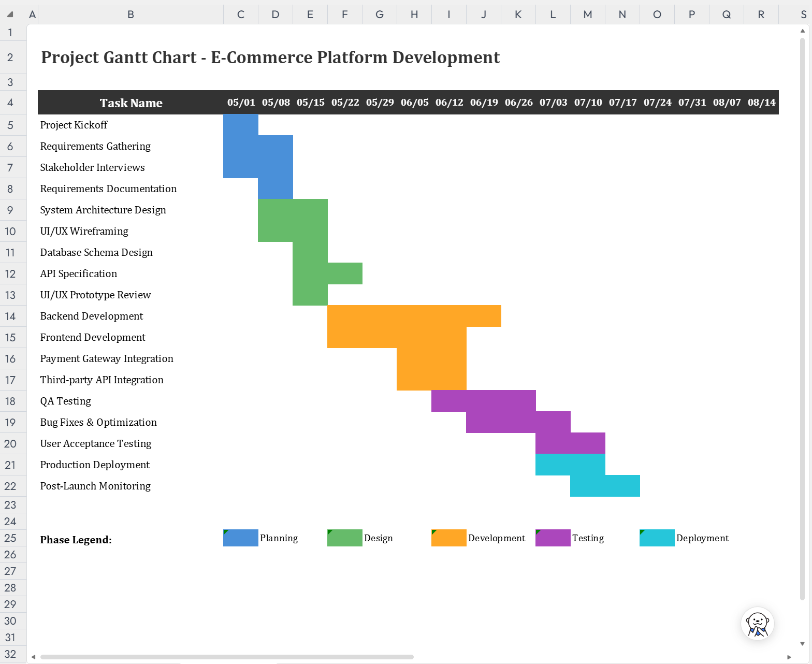Image resolution: width=812 pixels, height=664 pixels.
Task: Select the User Acceptance Testing cell
Action: [130, 443]
